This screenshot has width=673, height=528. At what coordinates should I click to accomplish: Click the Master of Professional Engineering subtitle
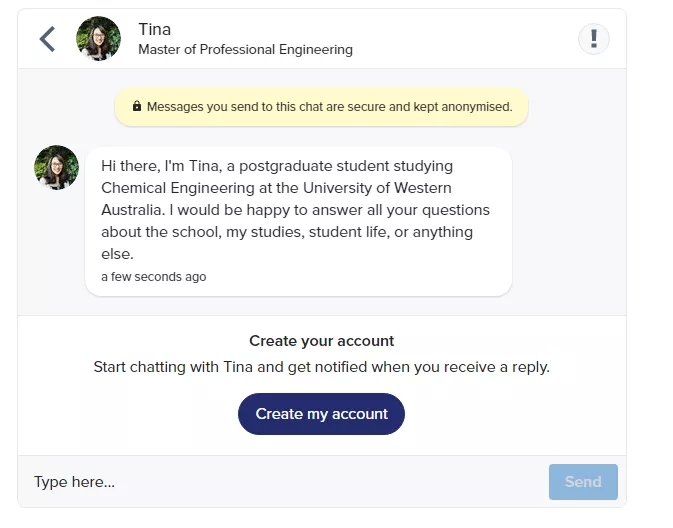[x=245, y=49]
